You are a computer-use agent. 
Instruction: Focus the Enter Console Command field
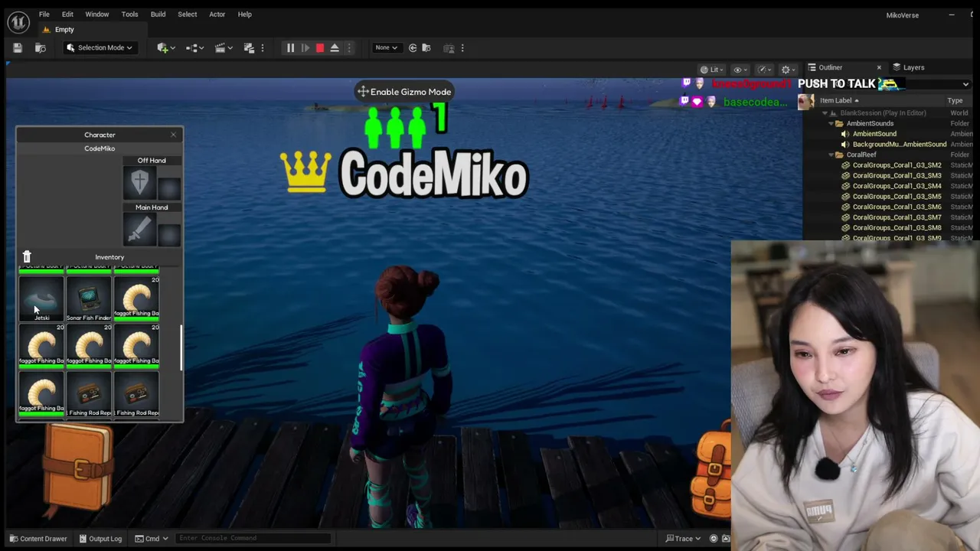pyautogui.click(x=253, y=539)
